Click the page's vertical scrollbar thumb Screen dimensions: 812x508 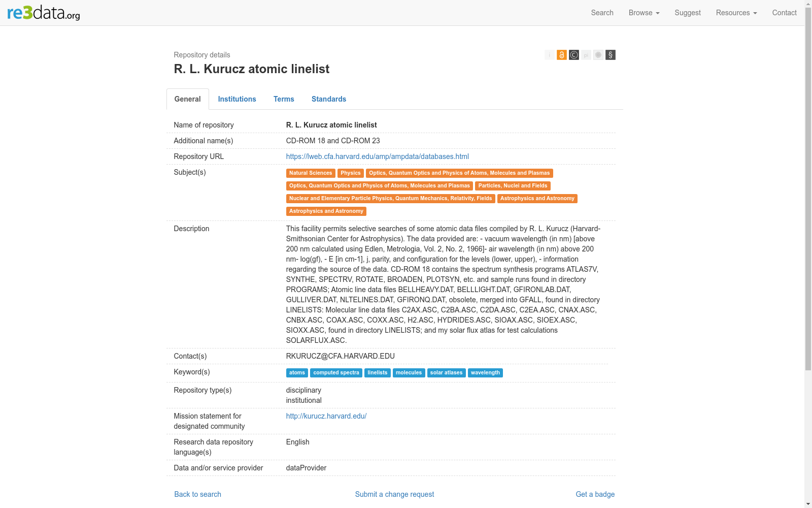coord(808,189)
